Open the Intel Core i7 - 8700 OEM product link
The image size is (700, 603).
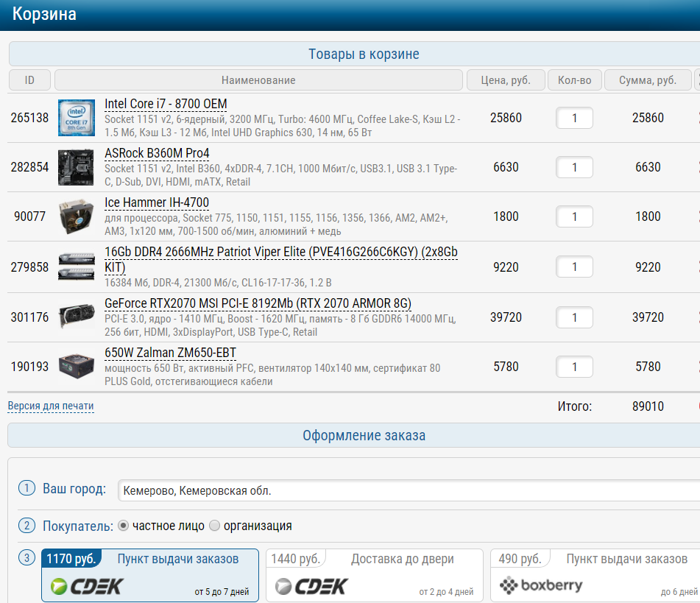(166, 104)
